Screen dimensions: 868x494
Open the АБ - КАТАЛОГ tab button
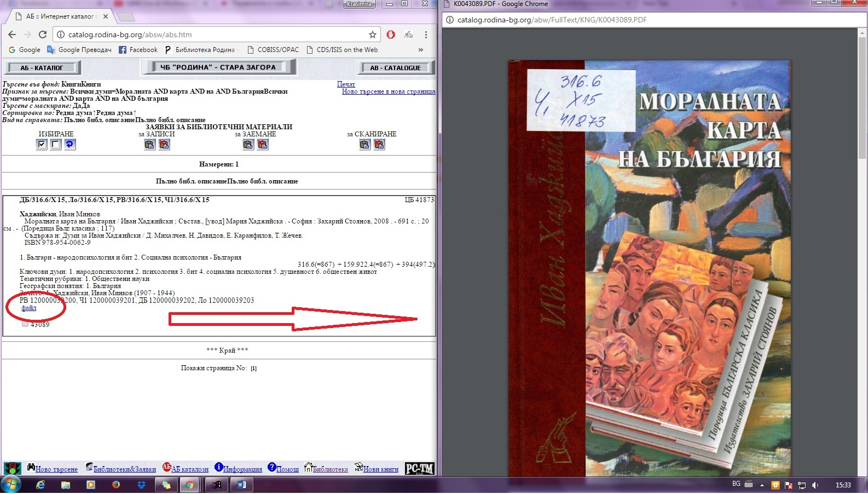pos(42,68)
